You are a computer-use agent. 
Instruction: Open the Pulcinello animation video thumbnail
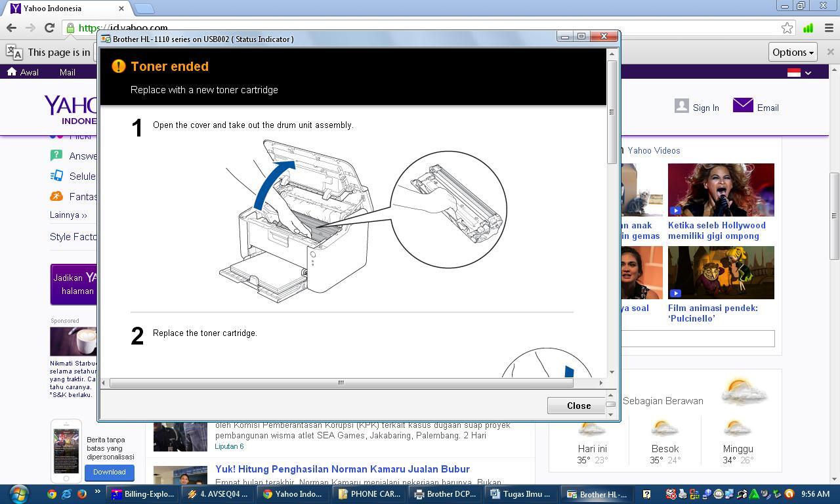721,272
